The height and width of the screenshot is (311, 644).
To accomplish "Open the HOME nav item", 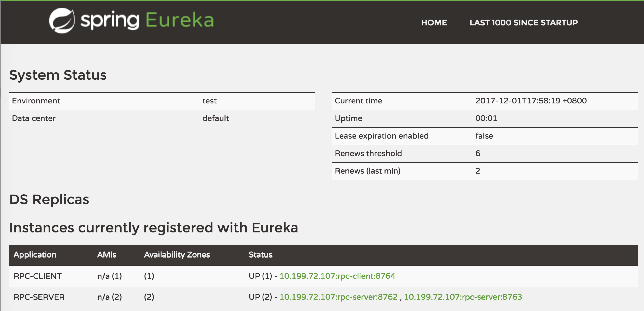I will tap(434, 22).
